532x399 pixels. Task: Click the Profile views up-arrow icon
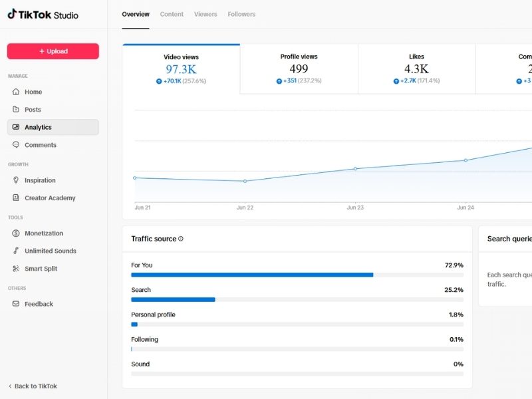(x=279, y=81)
